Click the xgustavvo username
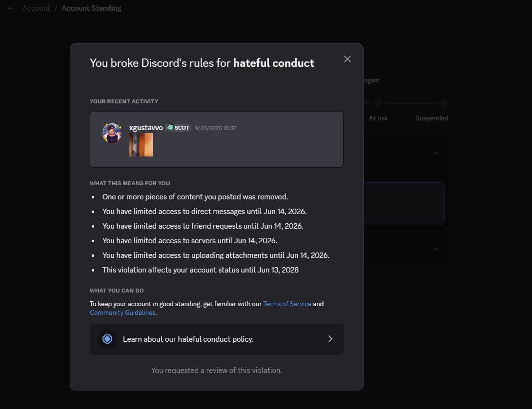Image resolution: width=532 pixels, height=409 pixels. pyautogui.click(x=146, y=128)
